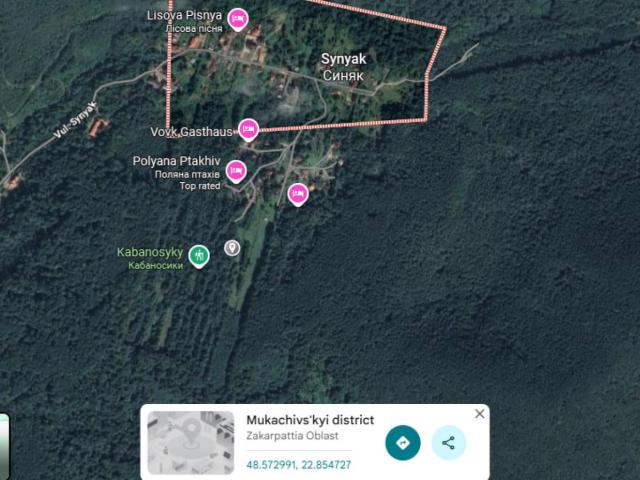Click the Kabanosyky green text label
The height and width of the screenshot is (480, 640).
(150, 258)
